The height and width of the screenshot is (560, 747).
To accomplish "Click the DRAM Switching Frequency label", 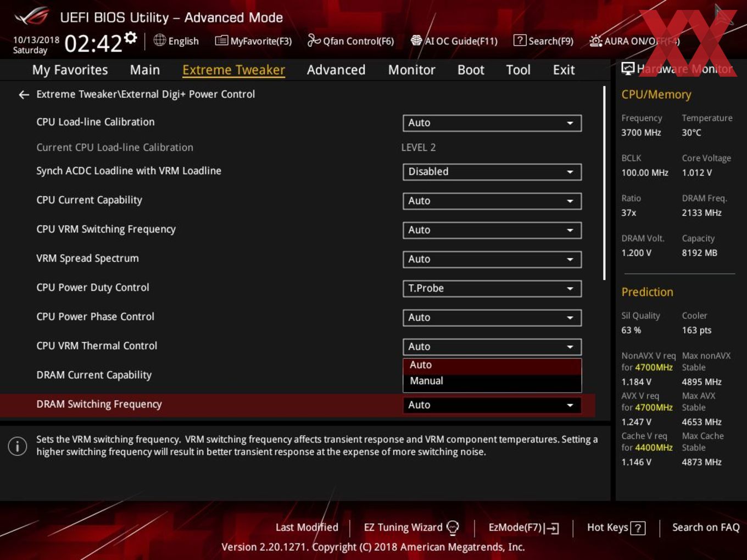I will [99, 405].
